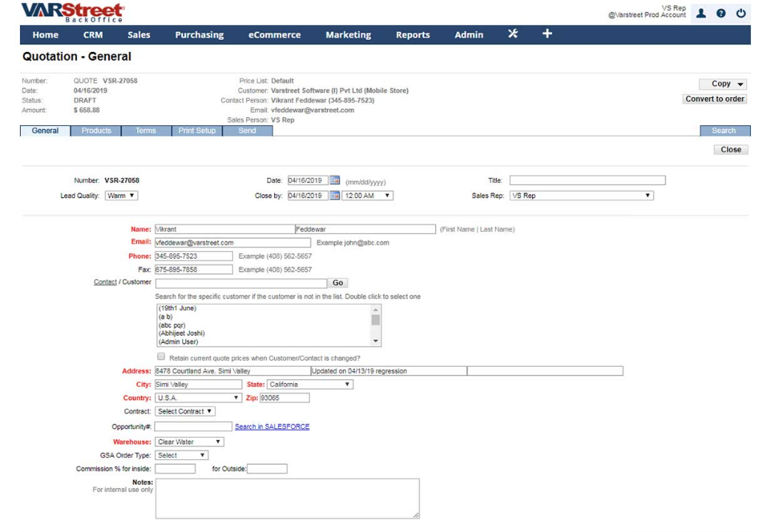Viewport: 773px width, 532px height.
Task: Click the Convert to order button
Action: point(714,99)
